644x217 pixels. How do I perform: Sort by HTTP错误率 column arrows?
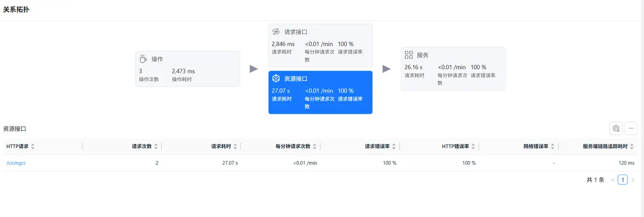click(473, 146)
